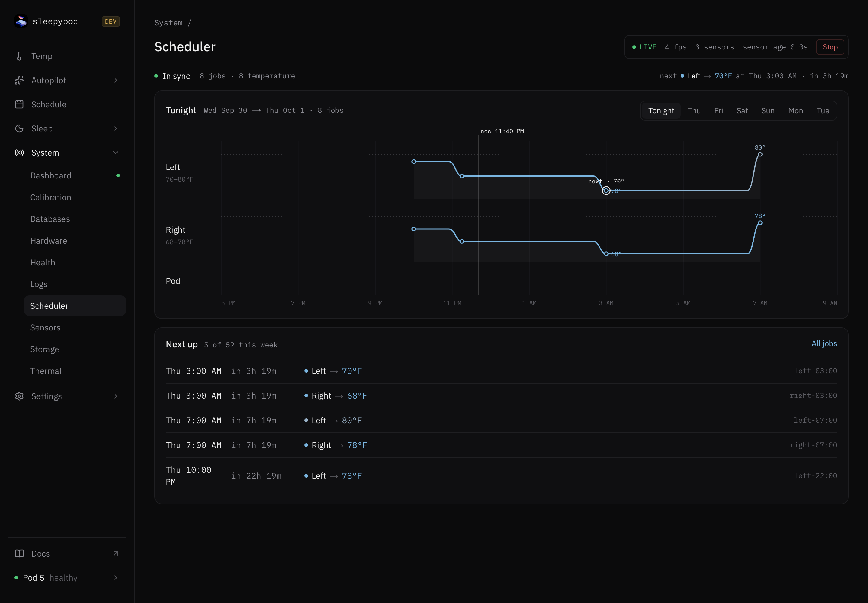This screenshot has width=868, height=603.
Task: Click the Temp thermometer icon
Action: point(19,56)
